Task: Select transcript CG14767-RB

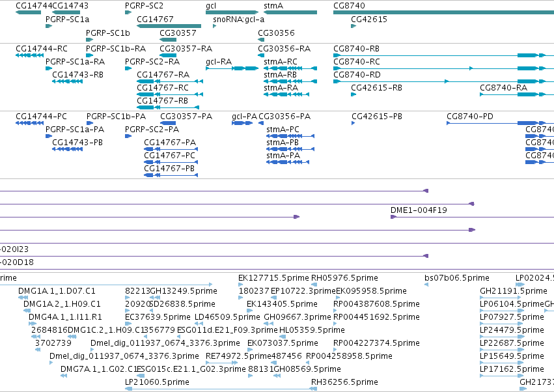Action: [168, 107]
